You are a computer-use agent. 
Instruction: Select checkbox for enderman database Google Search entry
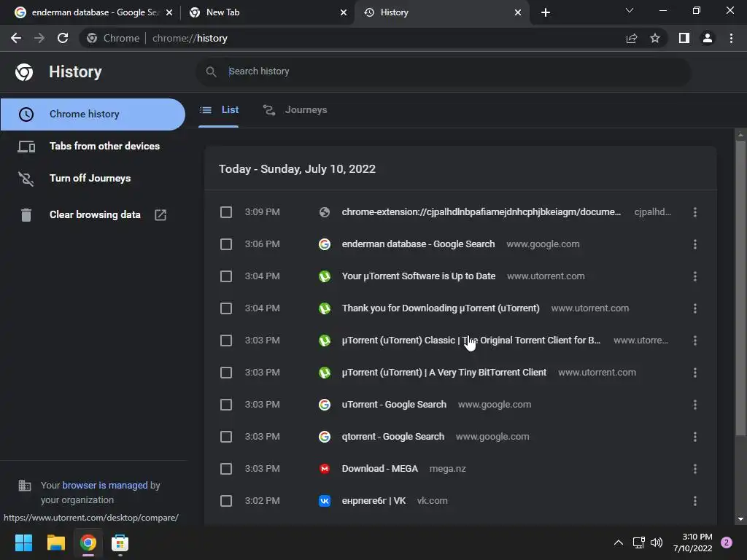pyautogui.click(x=226, y=244)
